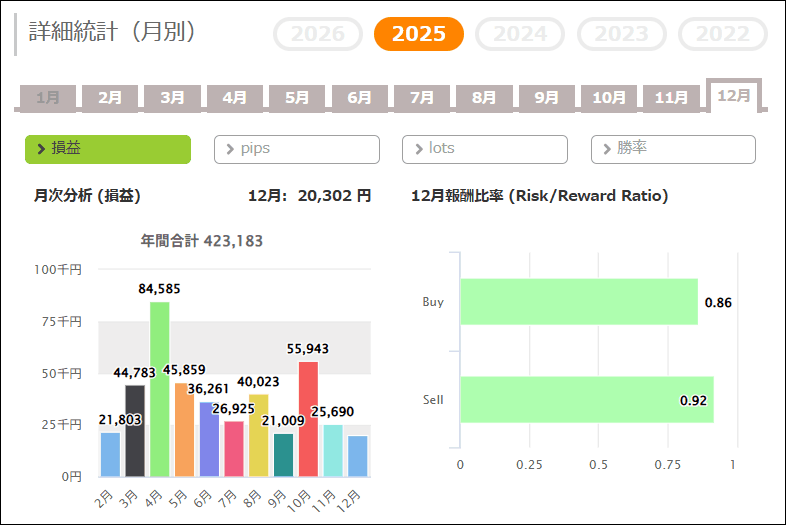Click the Buy bar showing 0.86
The width and height of the screenshot is (786, 525).
tap(578, 302)
